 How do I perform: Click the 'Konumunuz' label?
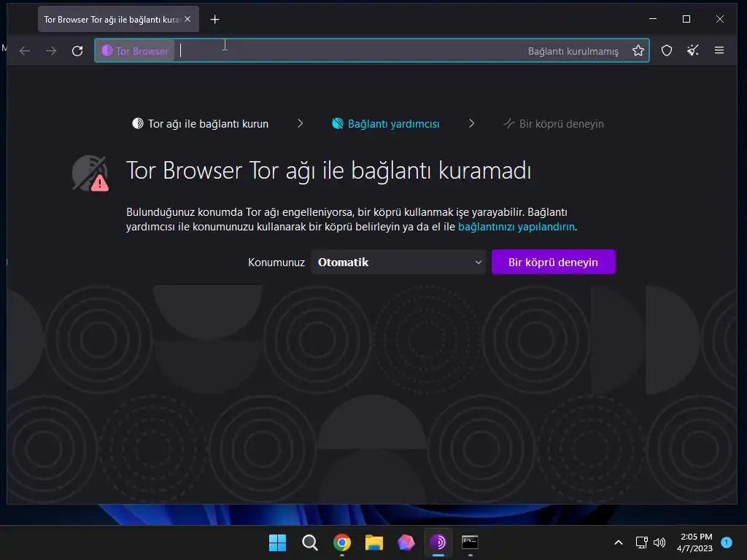(x=276, y=262)
